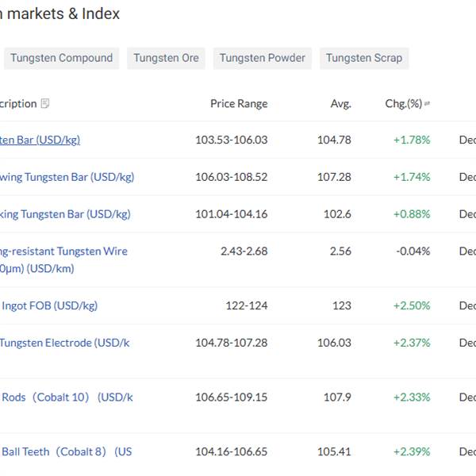This screenshot has width=476, height=476.
Task: Click the Price Range column header
Action: [239, 104]
